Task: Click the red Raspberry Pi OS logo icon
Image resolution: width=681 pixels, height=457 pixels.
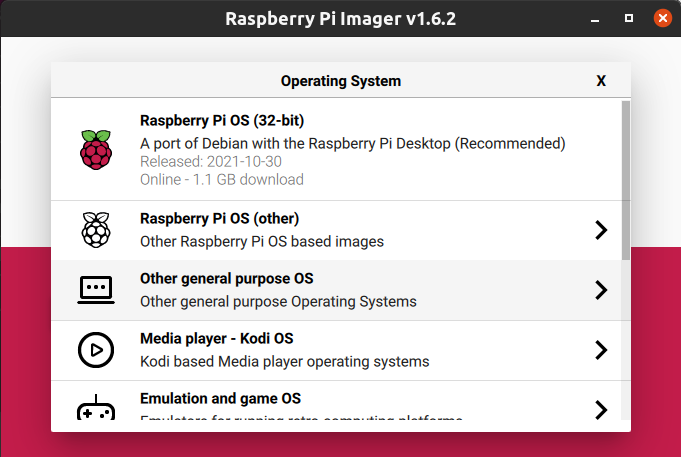Action: [96, 149]
